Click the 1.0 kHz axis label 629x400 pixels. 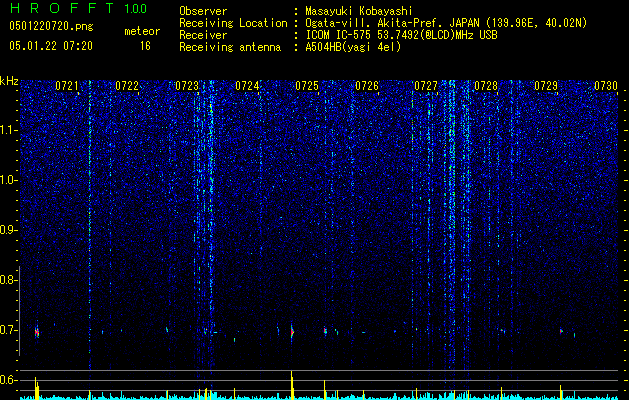[7, 180]
